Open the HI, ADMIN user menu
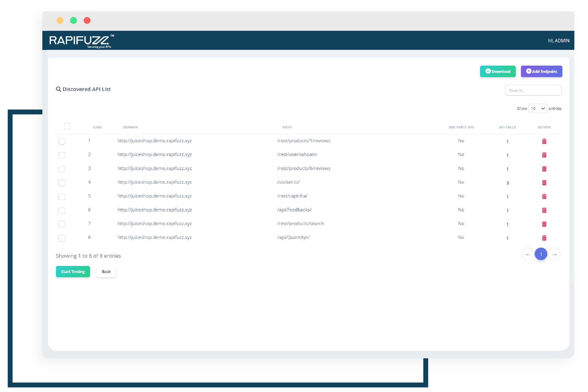This screenshot has width=588, height=392. pos(559,40)
